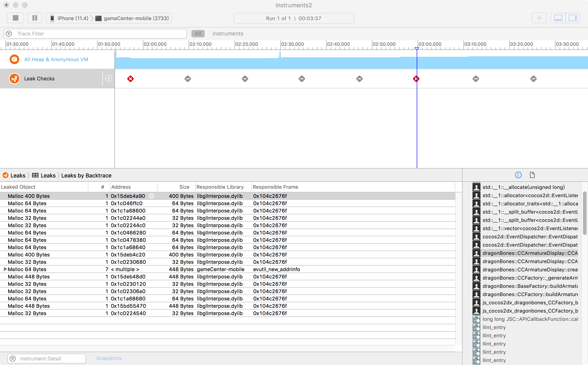Click the add instrument plus button
Image resolution: width=588 pixels, height=365 pixels.
[x=539, y=18]
